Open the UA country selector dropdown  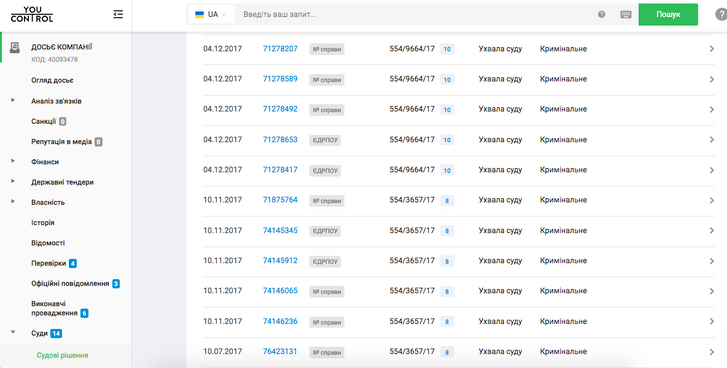pos(210,14)
